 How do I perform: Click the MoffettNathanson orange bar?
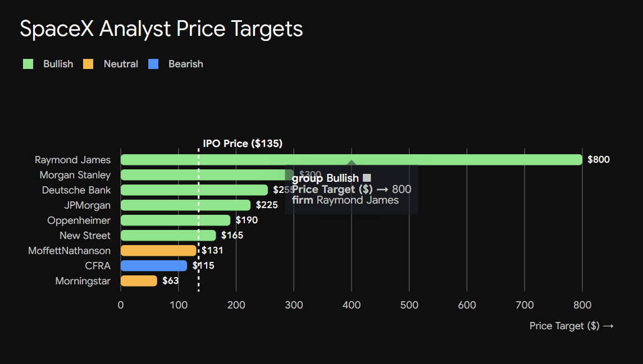158,251
